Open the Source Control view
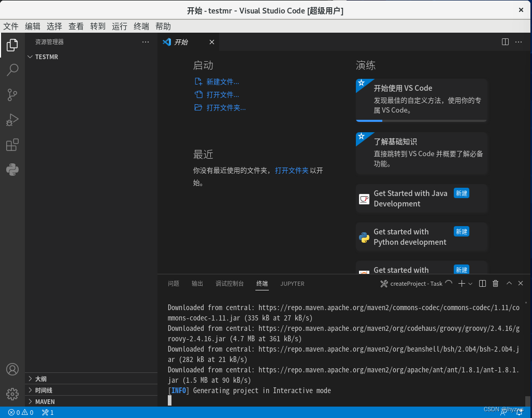 coord(12,95)
